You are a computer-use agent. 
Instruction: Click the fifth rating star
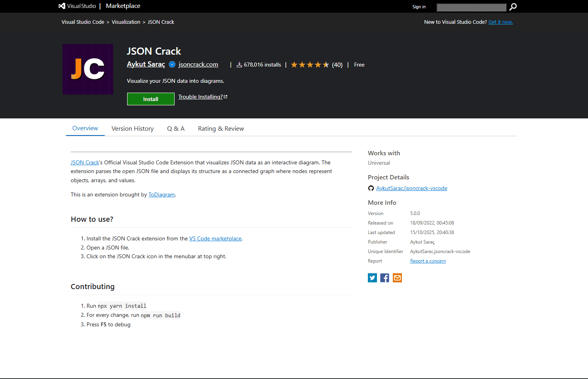(326, 64)
